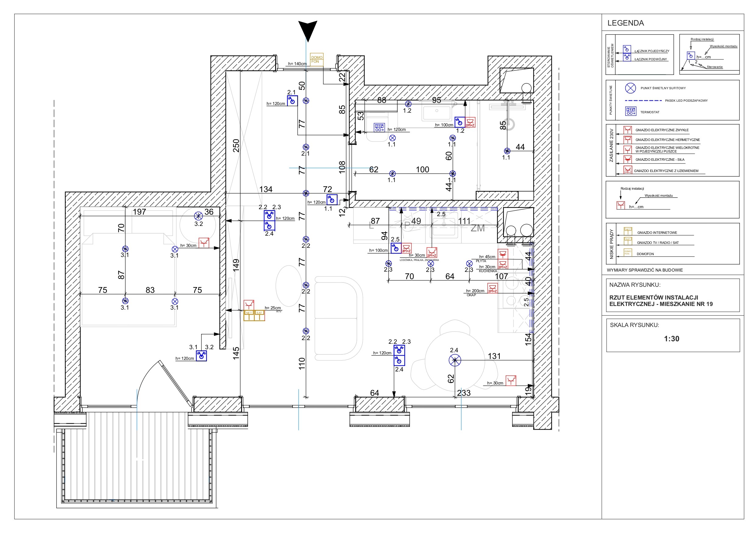This screenshot has height=534, width=756.
Task: Select the legend icon for GNIAZDO ELEKTRYCZNE ZWYKŁE
Action: (x=628, y=130)
